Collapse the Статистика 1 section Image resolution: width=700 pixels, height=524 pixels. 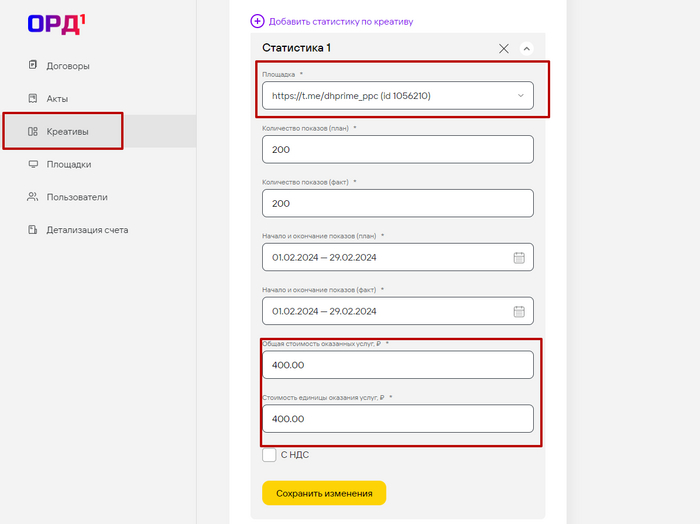click(x=527, y=48)
